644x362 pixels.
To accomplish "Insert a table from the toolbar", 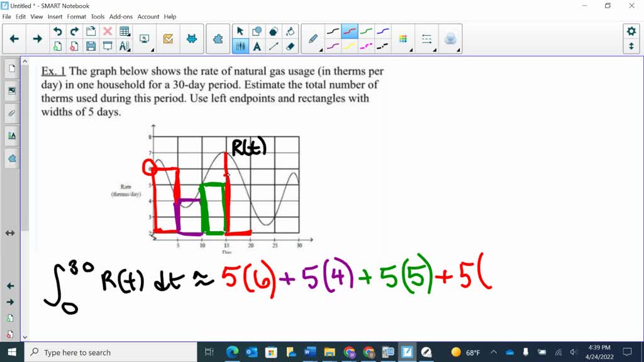I will pyautogui.click(x=125, y=31).
